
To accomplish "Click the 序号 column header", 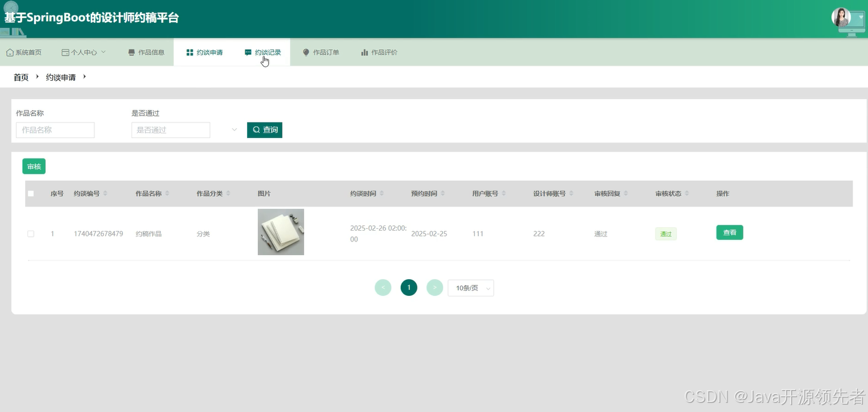I will (57, 193).
